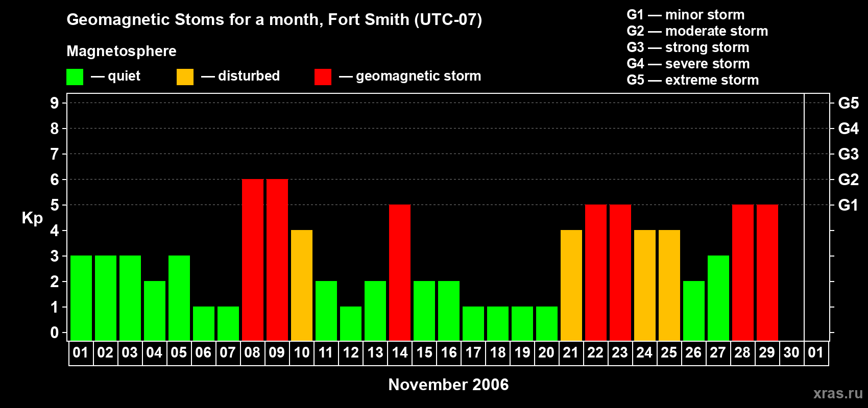Click the Kp value 9 on left axis

[55, 103]
